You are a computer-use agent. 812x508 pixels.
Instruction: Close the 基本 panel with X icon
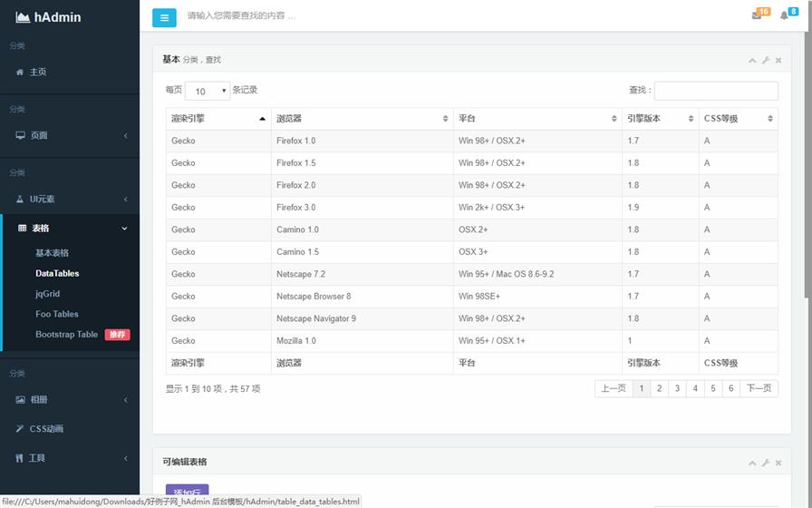778,61
